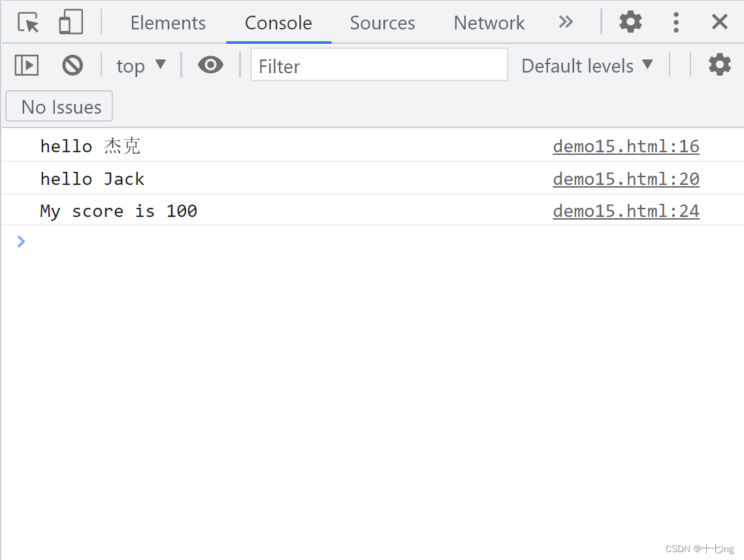
Task: Open the console settings gear
Action: coord(720,65)
